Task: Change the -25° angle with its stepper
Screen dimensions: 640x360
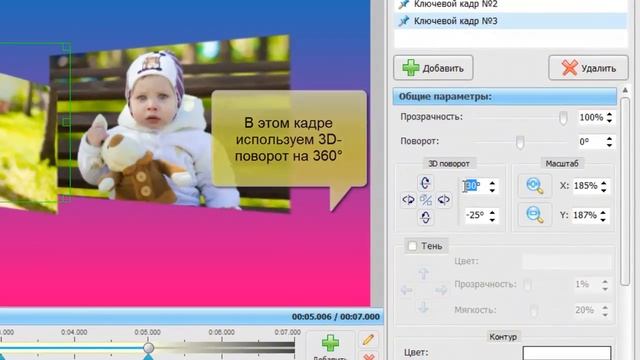Action: [492, 216]
